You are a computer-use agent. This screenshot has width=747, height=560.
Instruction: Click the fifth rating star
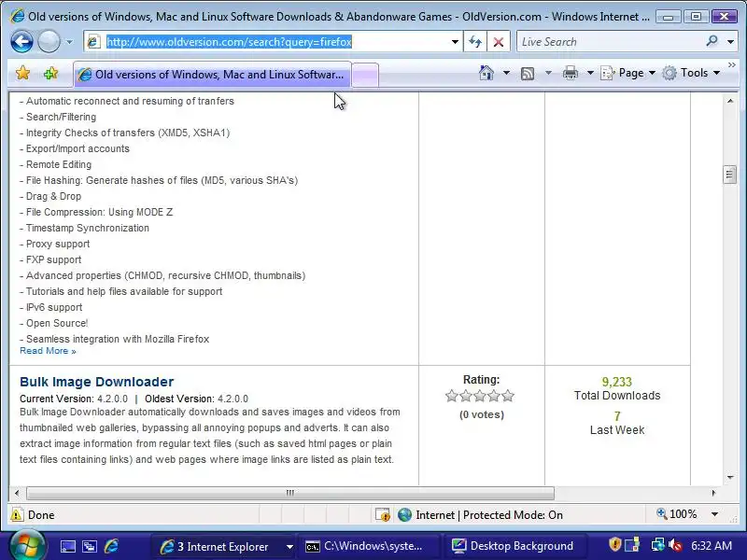click(x=508, y=396)
